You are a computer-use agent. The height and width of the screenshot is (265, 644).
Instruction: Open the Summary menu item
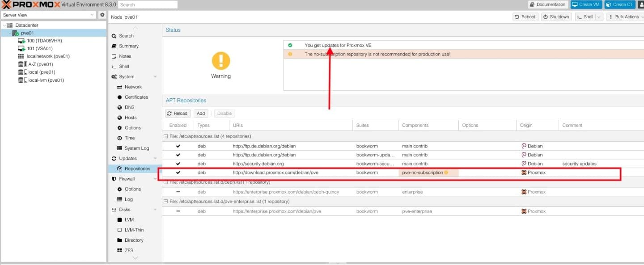pos(128,46)
